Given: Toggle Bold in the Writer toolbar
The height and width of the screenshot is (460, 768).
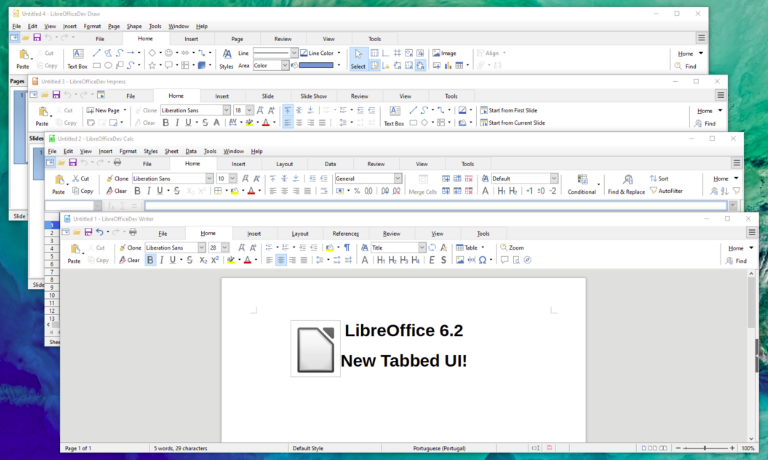Looking at the screenshot, I should (x=150, y=260).
